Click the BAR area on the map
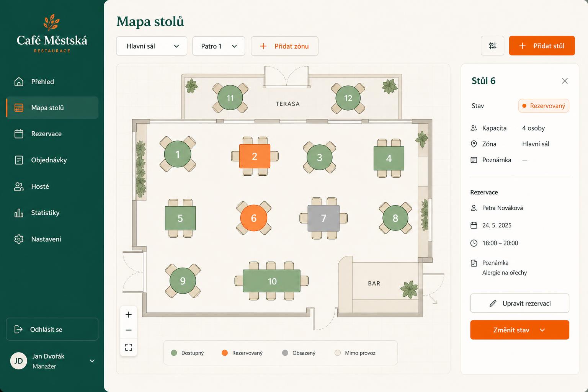The height and width of the screenshot is (392, 588). 374,283
